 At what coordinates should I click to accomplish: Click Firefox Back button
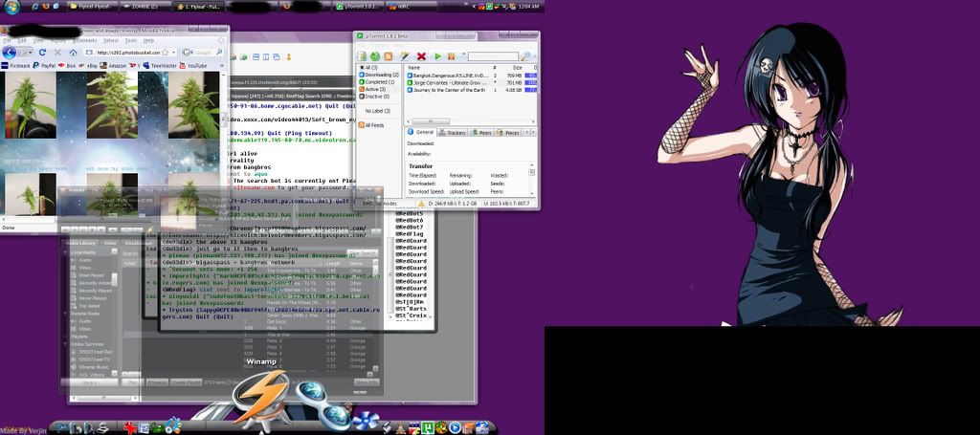click(10, 53)
